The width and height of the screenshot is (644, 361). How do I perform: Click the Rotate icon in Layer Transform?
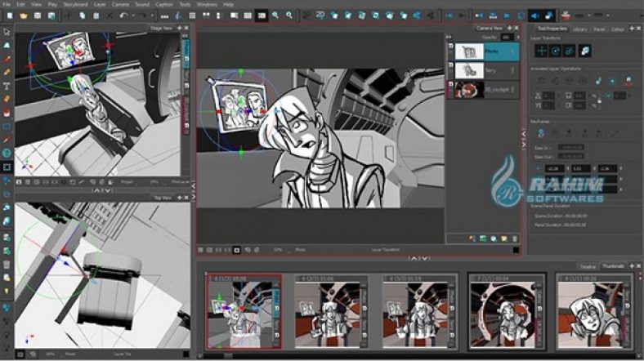[556, 51]
